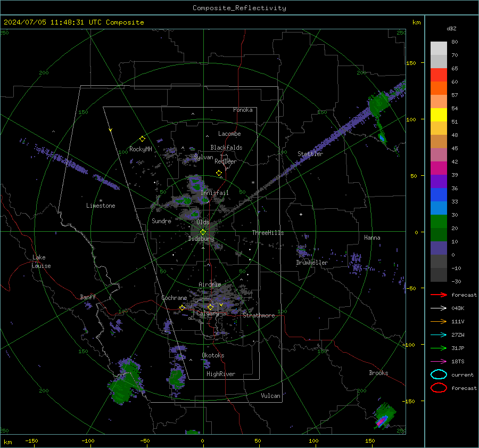Click the Composite_Reflectivity title
479x448 pixels.
tap(240, 8)
